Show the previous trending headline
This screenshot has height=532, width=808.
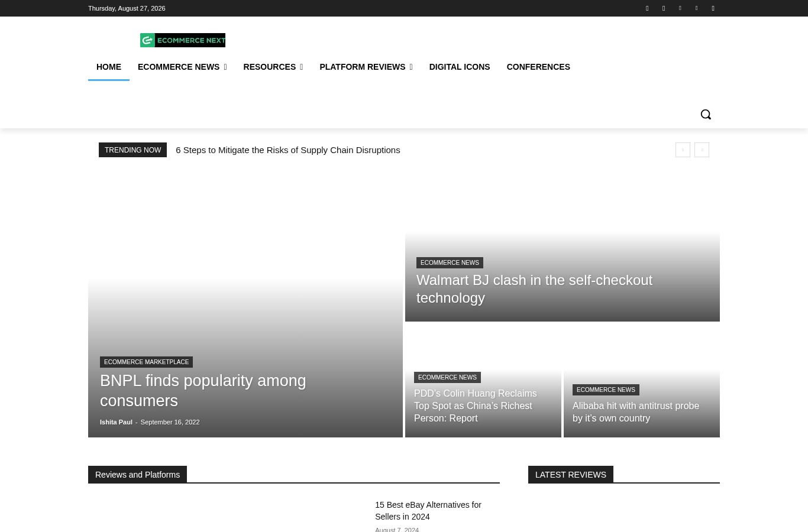point(683,150)
